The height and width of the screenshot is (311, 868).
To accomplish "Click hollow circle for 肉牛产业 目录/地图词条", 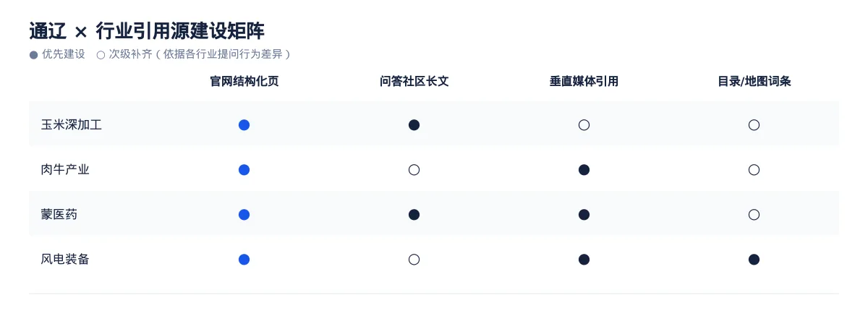I will tap(754, 170).
